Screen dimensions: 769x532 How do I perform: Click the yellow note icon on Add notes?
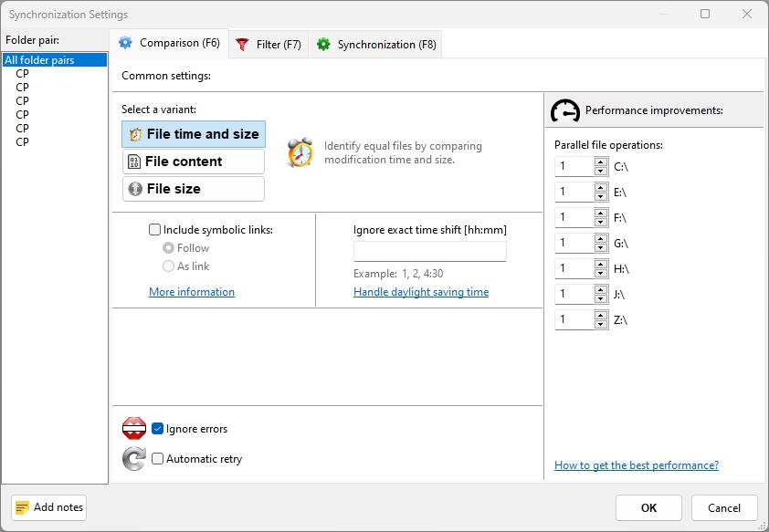22,507
